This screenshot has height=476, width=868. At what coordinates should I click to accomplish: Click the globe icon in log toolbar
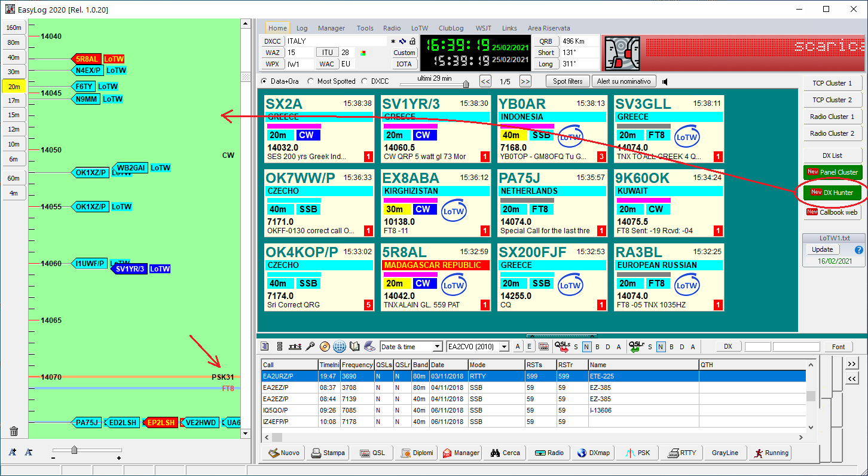[340, 347]
